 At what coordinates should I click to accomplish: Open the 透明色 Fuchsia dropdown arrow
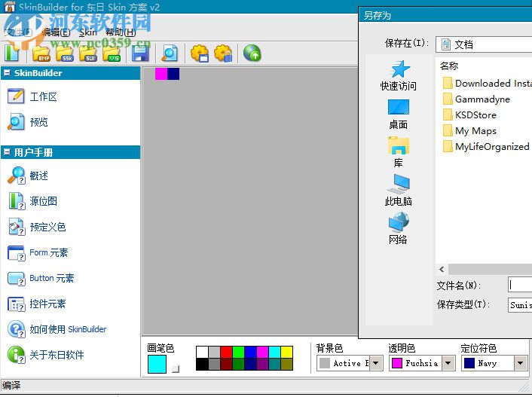(x=448, y=363)
